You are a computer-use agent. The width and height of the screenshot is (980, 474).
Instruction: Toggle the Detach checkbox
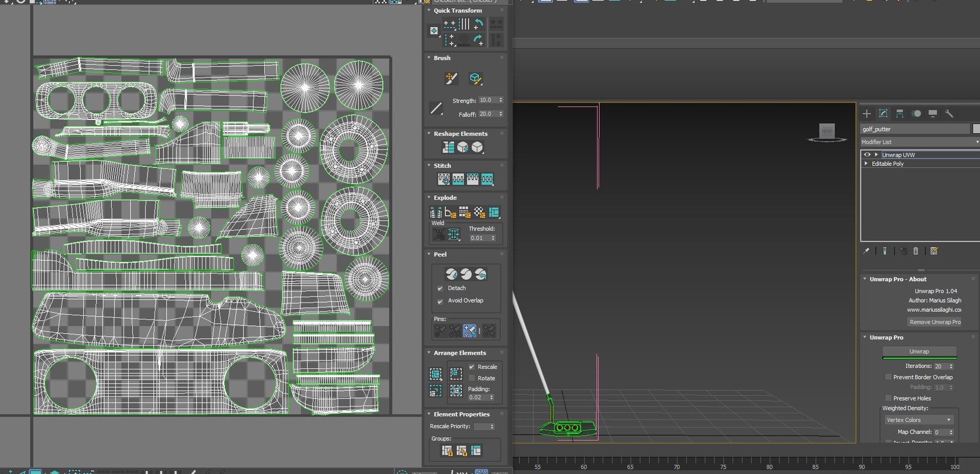(x=440, y=288)
